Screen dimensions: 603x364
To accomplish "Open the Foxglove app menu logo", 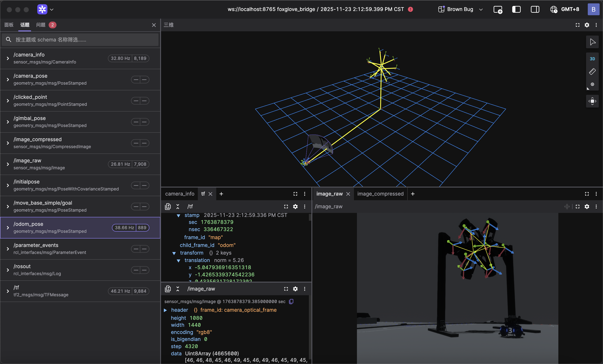I will [42, 9].
